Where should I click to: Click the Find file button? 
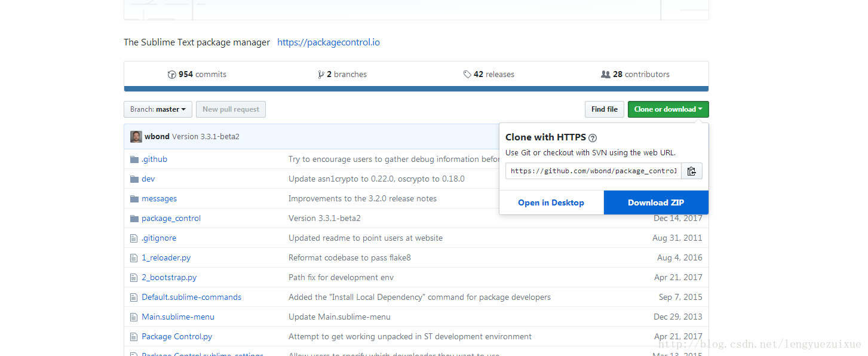[605, 109]
